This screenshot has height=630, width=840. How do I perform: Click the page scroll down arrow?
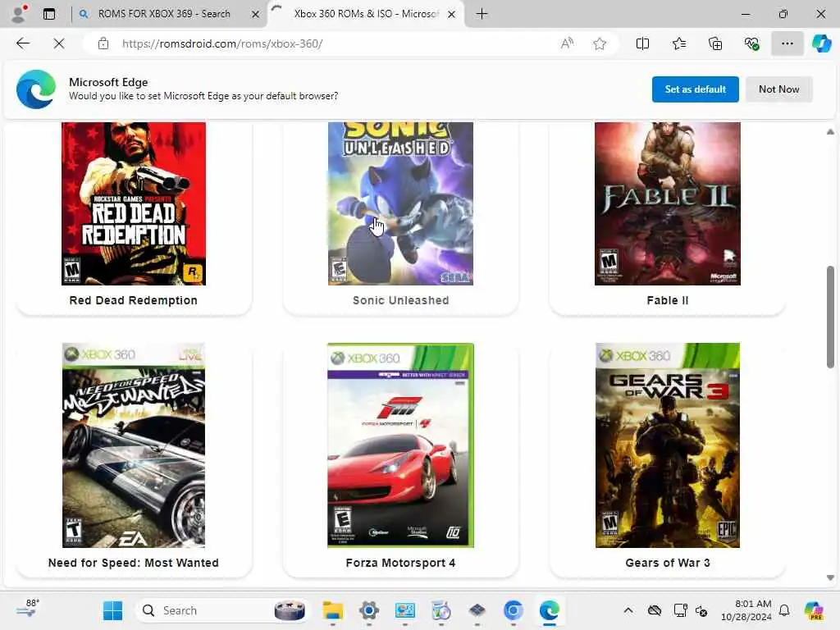point(830,577)
